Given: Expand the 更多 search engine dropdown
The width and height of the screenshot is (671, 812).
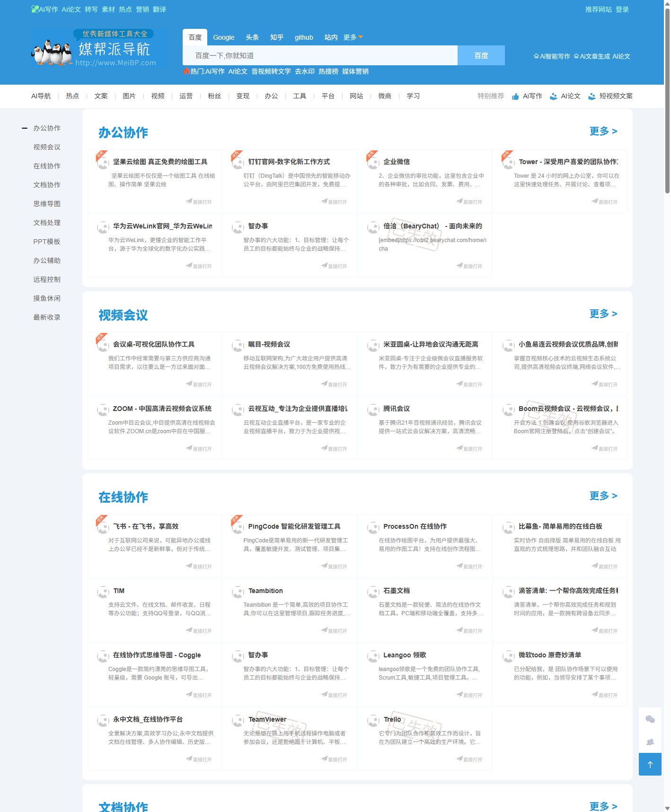Looking at the screenshot, I should [x=353, y=37].
